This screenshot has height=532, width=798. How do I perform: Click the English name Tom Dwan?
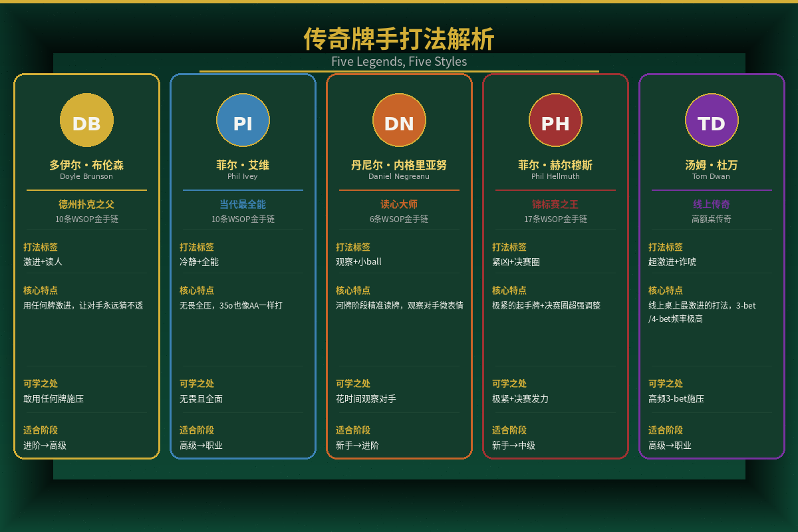coord(712,177)
